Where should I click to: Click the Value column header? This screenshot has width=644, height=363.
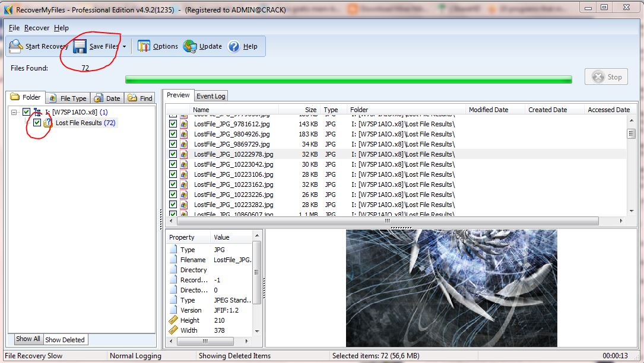(x=231, y=237)
